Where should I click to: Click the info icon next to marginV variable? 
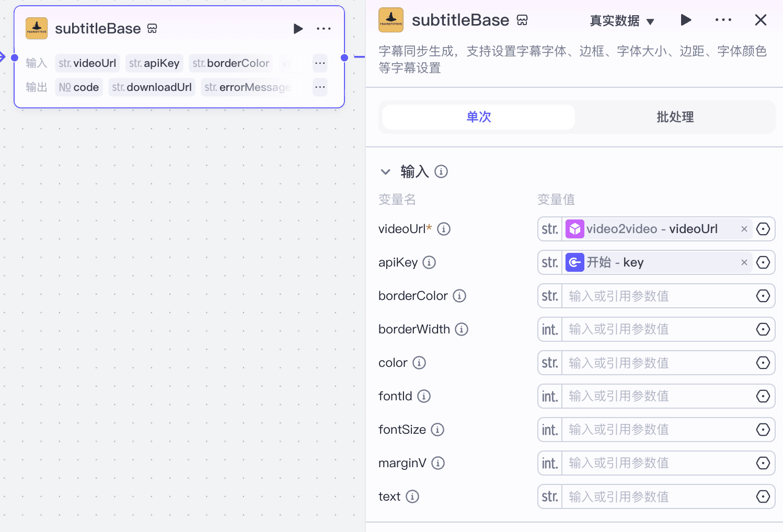(438, 463)
